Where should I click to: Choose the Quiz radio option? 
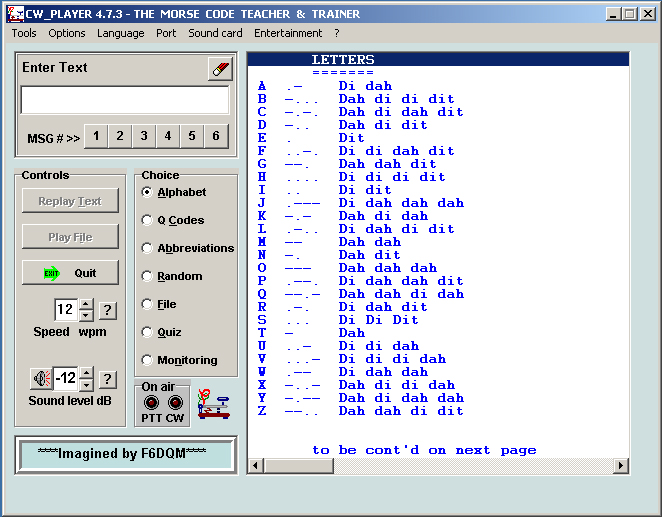pos(148,332)
